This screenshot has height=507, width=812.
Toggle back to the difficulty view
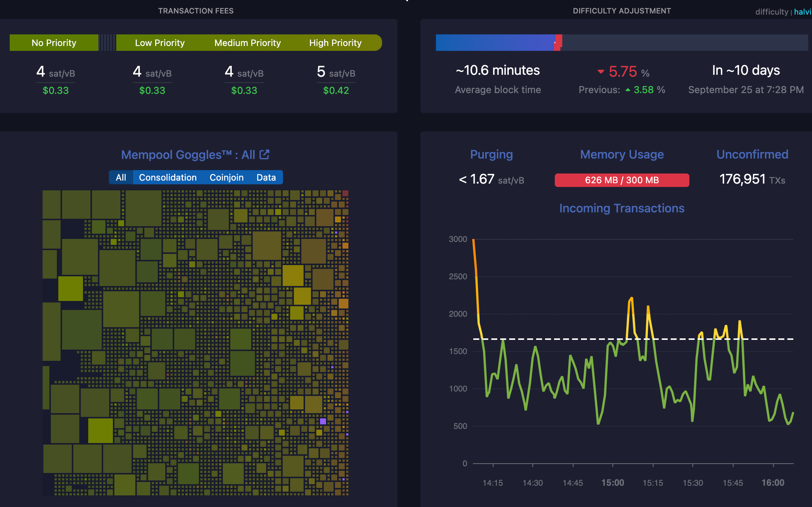click(x=772, y=12)
